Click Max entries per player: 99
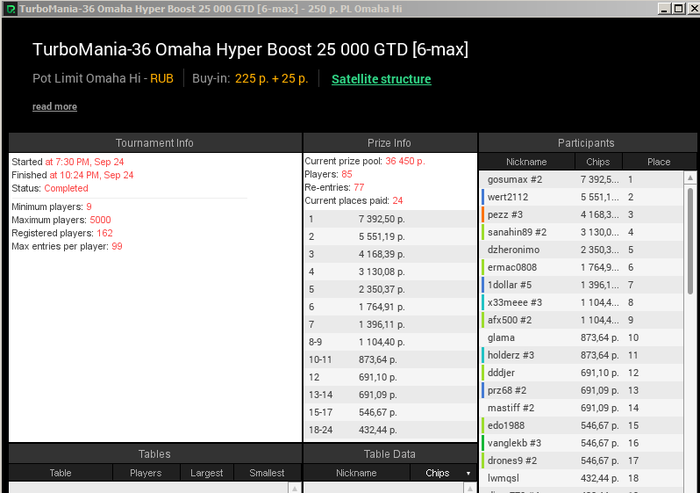Viewport: 700px width, 493px height. click(x=67, y=246)
